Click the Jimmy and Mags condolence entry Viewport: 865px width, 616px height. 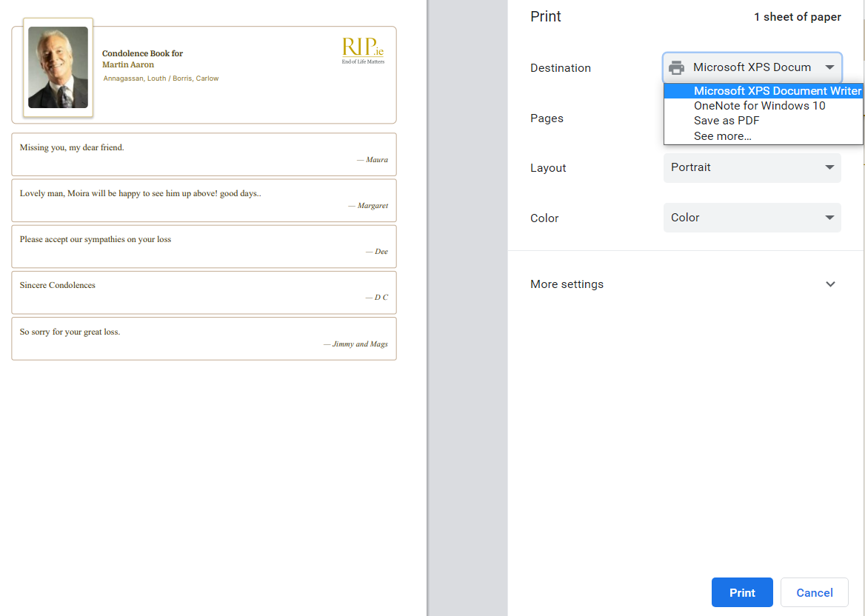pos(204,338)
